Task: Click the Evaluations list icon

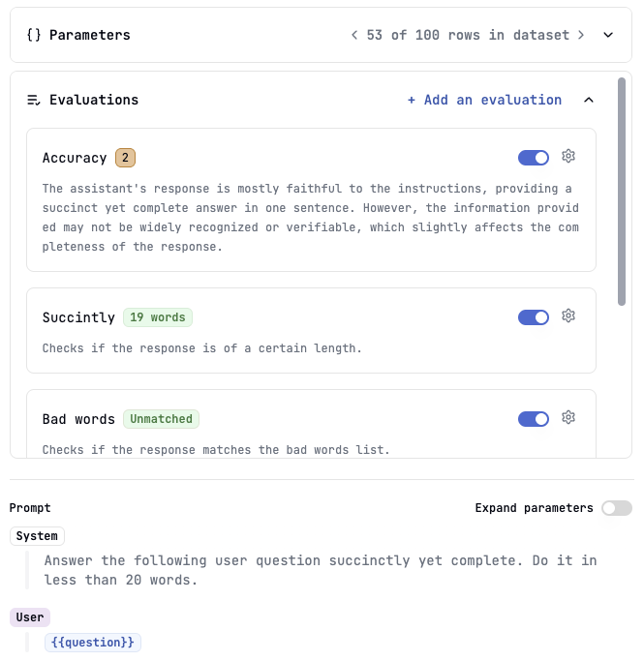Action: coord(34,100)
